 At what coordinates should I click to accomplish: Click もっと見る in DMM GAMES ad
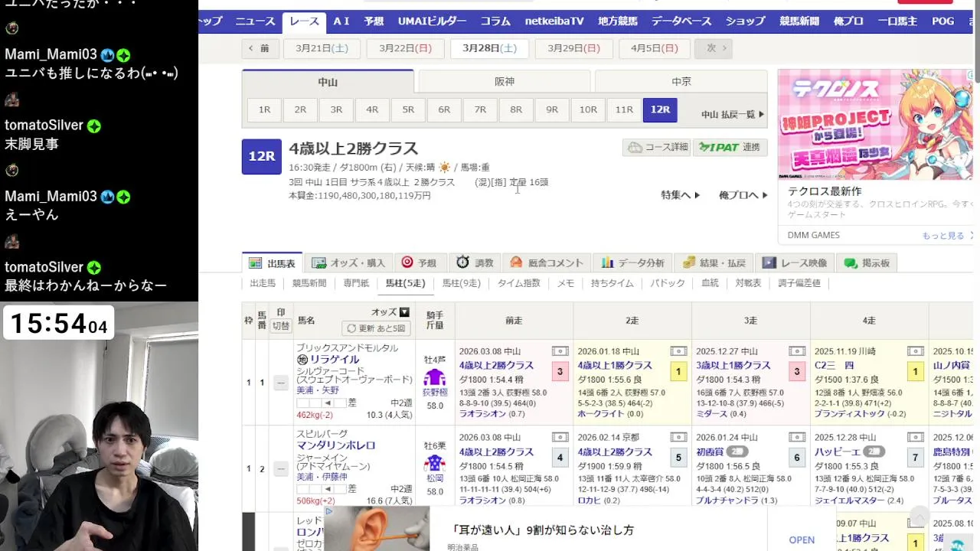pyautogui.click(x=942, y=236)
